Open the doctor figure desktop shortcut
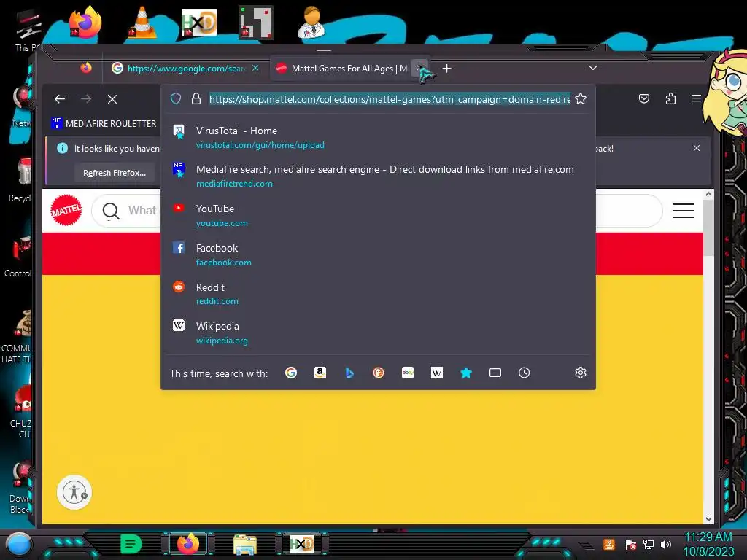This screenshot has height=560, width=747. 311,23
